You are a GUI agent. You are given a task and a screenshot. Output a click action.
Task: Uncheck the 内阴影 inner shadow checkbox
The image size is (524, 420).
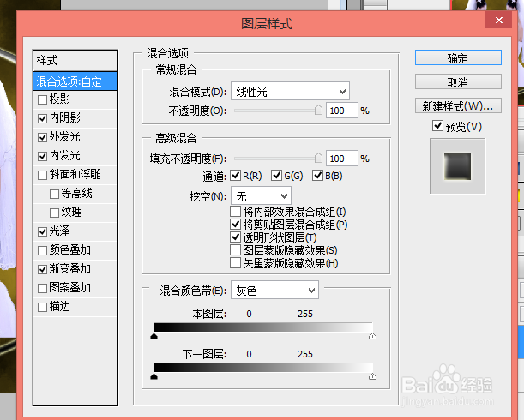[42, 118]
